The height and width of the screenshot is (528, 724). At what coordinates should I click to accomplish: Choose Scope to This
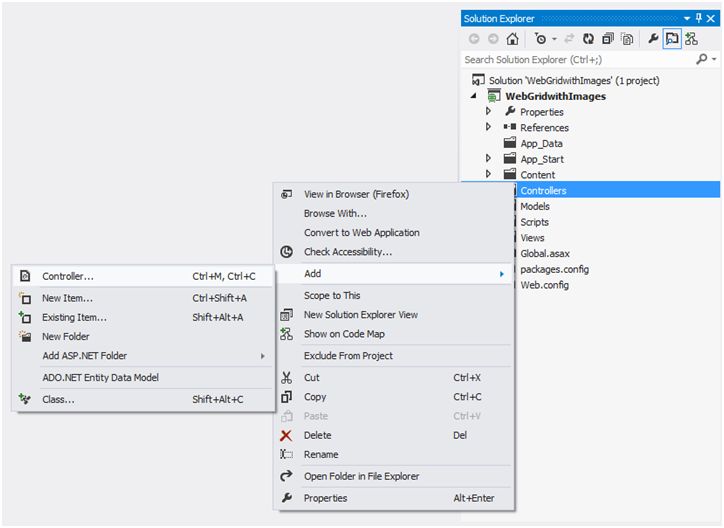[x=393, y=295]
